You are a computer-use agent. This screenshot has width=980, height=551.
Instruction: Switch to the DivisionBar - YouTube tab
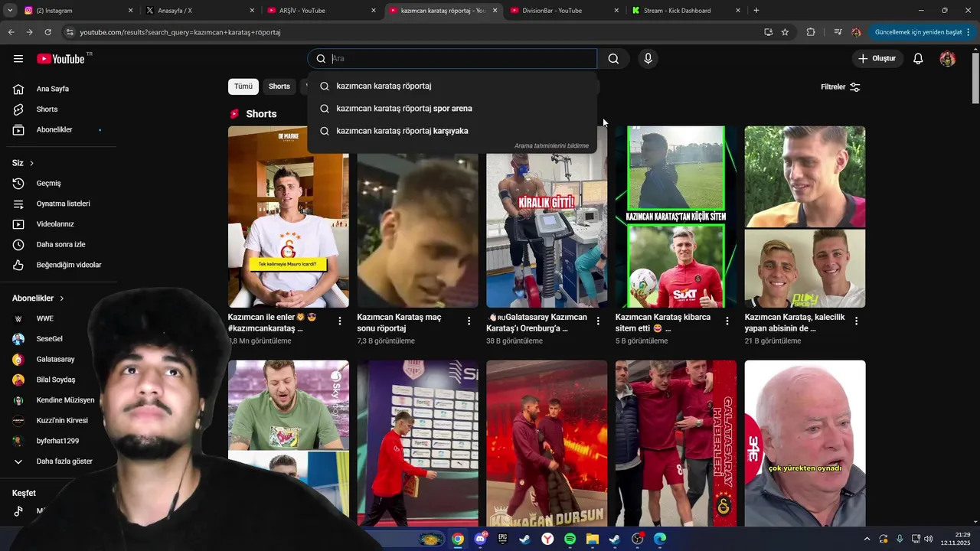tap(563, 11)
